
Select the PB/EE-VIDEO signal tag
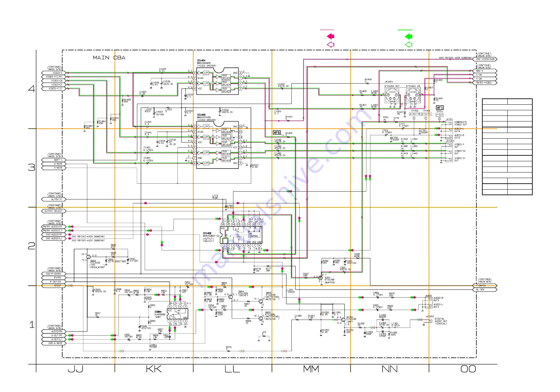coord(486,83)
